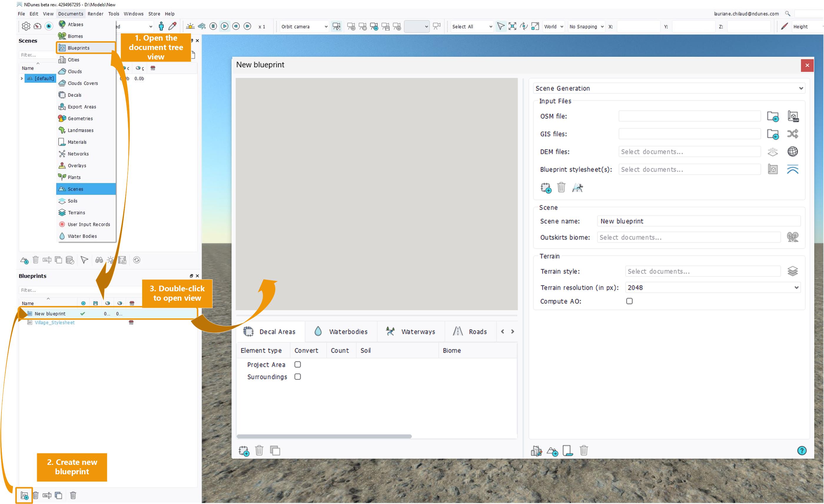Check Convert for Project Area
Screen dimensions: 824x504
[297, 365]
